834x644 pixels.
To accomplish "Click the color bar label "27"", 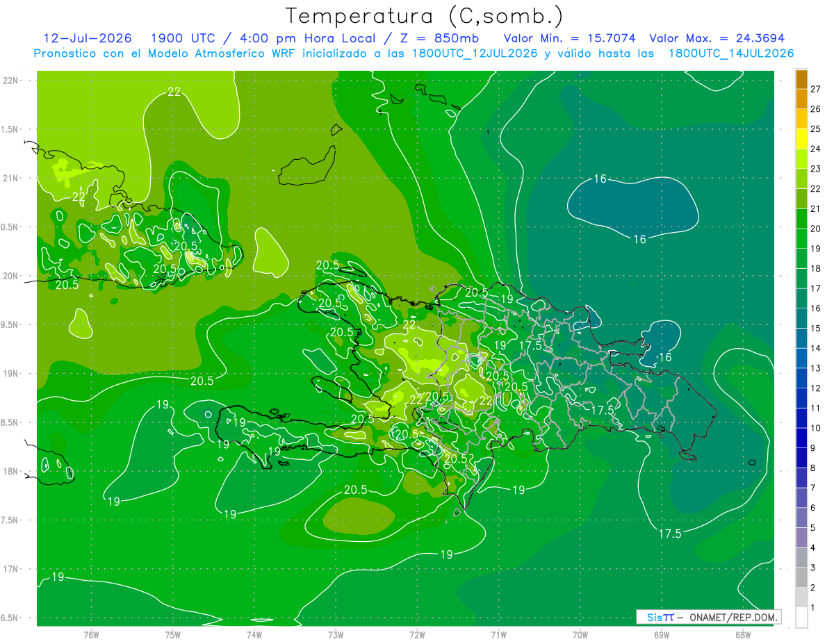I will (x=815, y=89).
